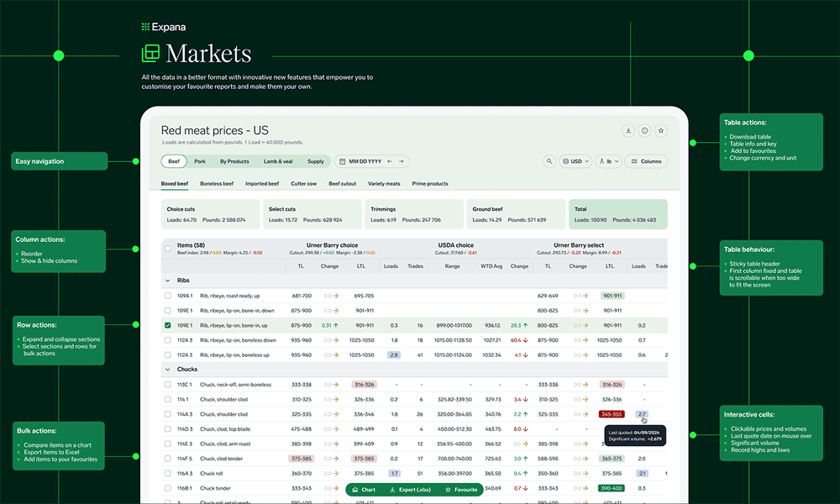Viewport: 840px width, 504px height.
Task: Uncheck the Rib, ribeye, lip-on, bone-in, up row
Action: pos(168,325)
